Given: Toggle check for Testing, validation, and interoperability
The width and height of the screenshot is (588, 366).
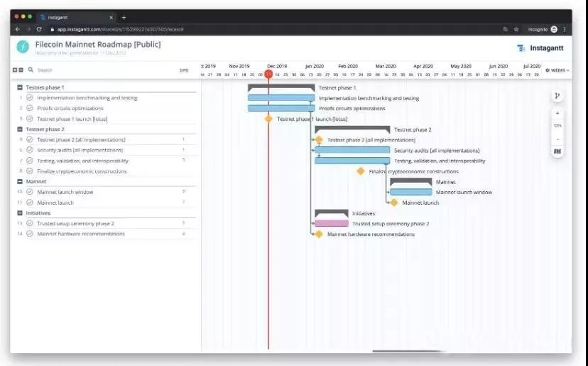Looking at the screenshot, I should pyautogui.click(x=30, y=161).
